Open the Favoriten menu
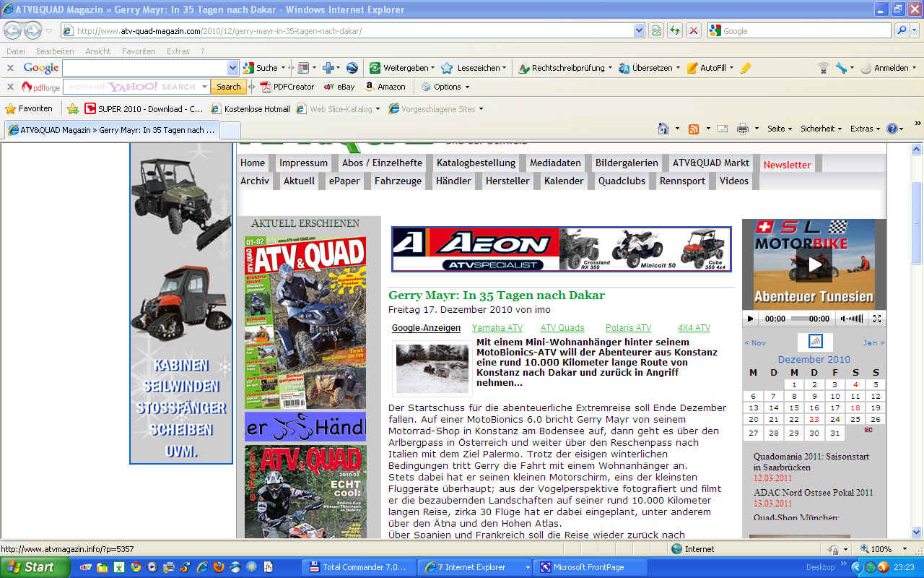Image resolution: width=924 pixels, height=578 pixels. (139, 51)
